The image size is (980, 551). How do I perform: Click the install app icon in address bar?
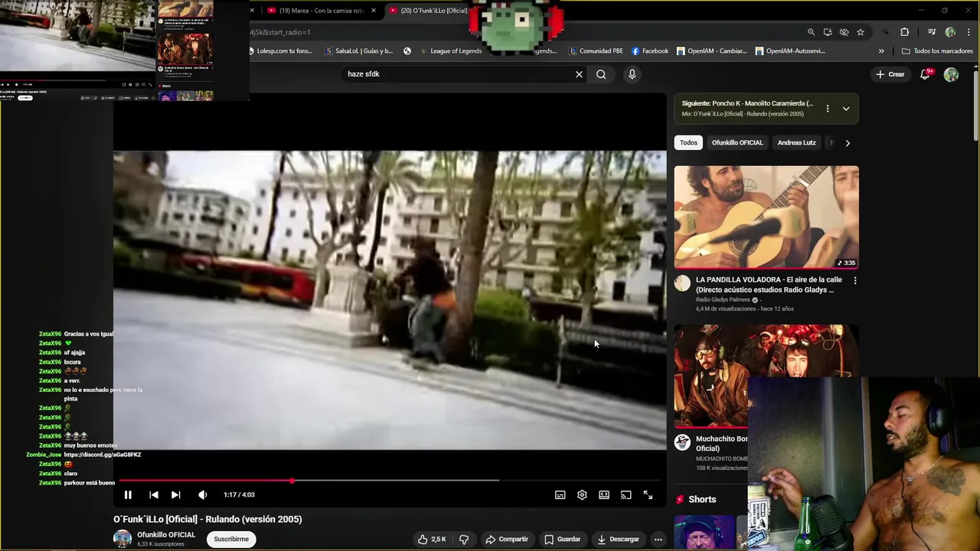pyautogui.click(x=828, y=32)
